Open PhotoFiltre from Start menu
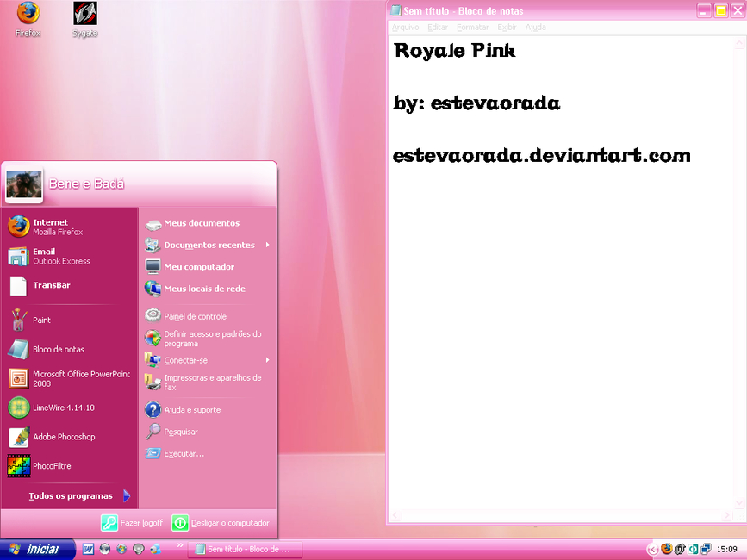 [x=70, y=466]
